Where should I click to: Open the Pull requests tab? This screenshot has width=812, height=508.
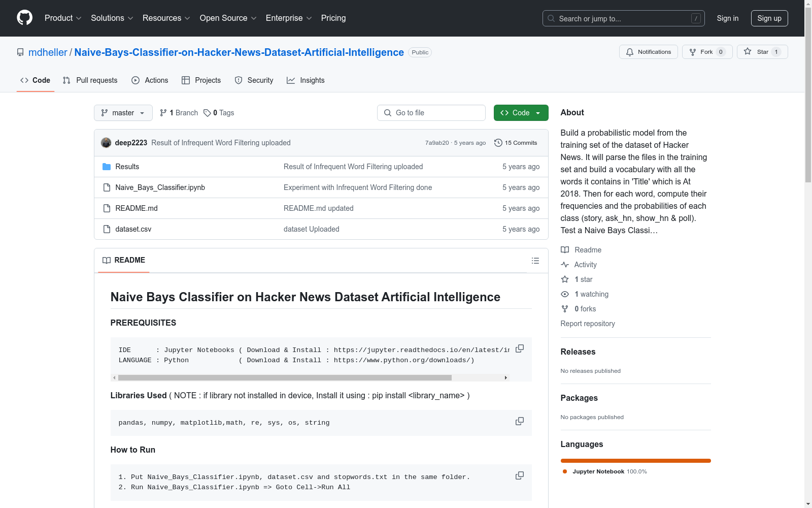[90, 80]
